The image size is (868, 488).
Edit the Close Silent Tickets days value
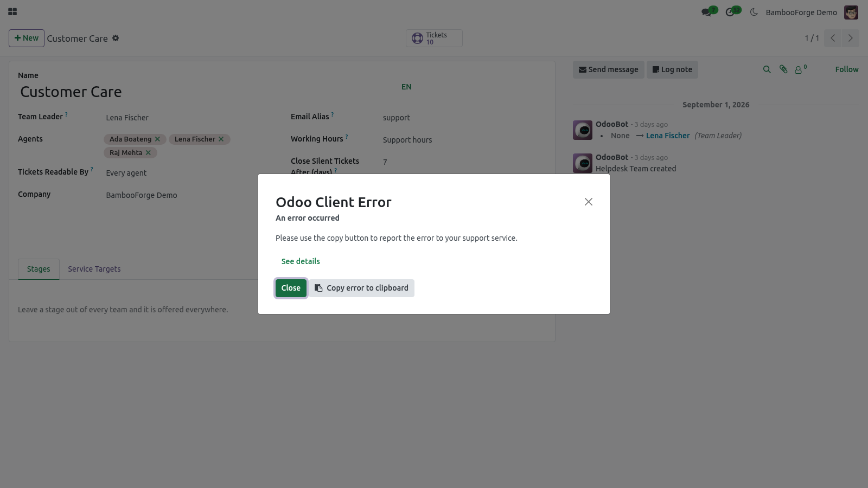(x=464, y=162)
